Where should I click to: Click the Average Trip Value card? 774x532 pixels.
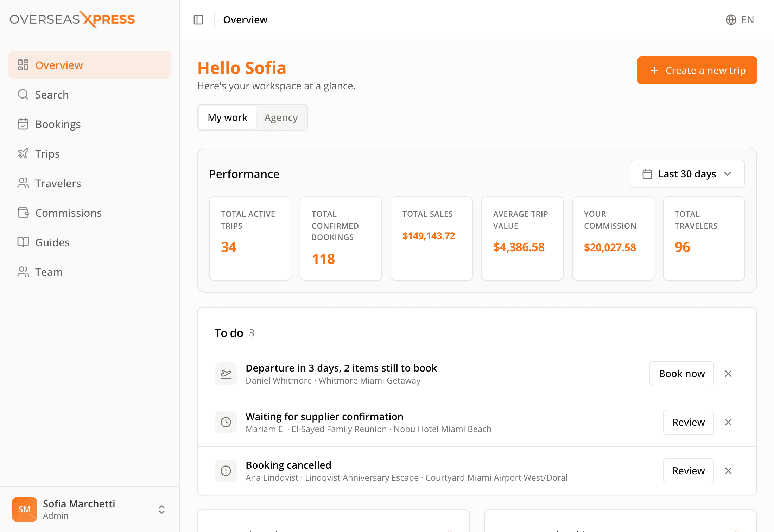point(522,239)
